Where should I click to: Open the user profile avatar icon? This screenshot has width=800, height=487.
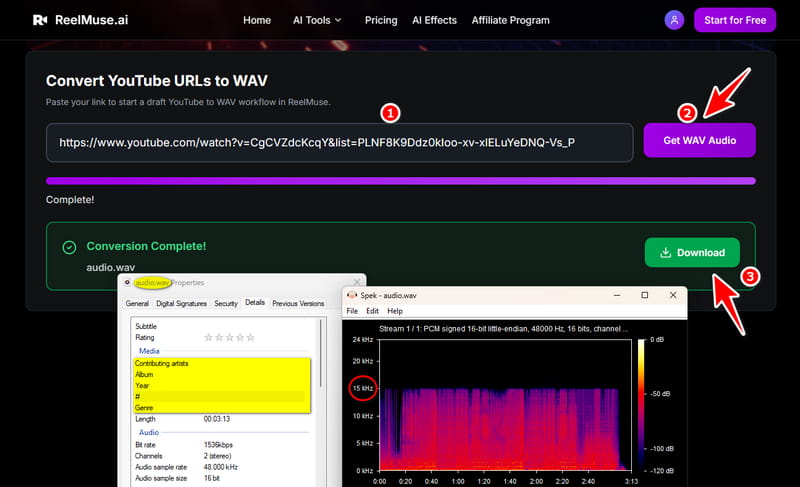[674, 20]
